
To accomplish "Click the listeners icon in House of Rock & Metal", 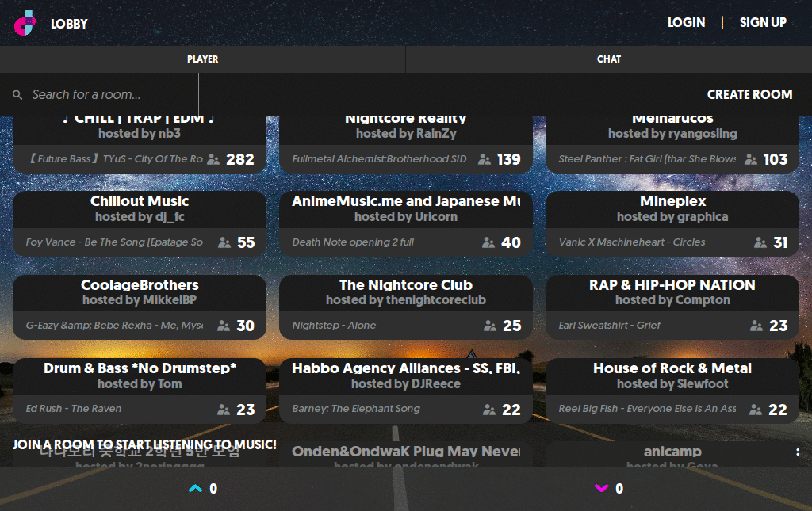I will click(x=756, y=410).
